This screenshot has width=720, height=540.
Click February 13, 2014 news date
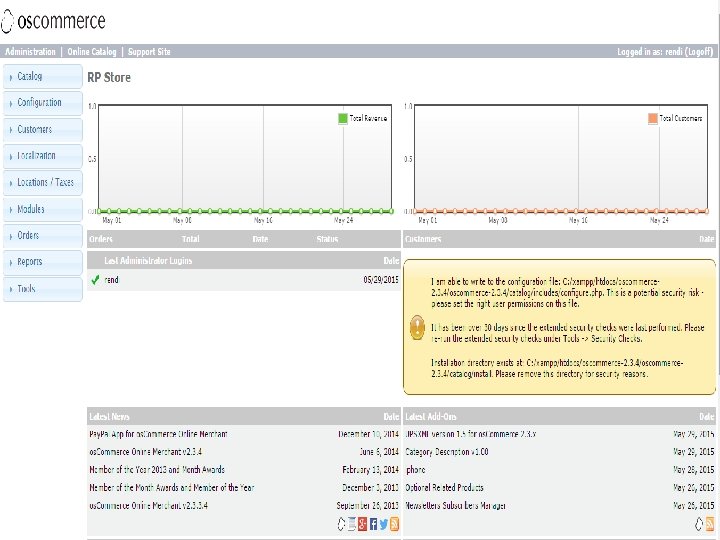tap(371, 470)
